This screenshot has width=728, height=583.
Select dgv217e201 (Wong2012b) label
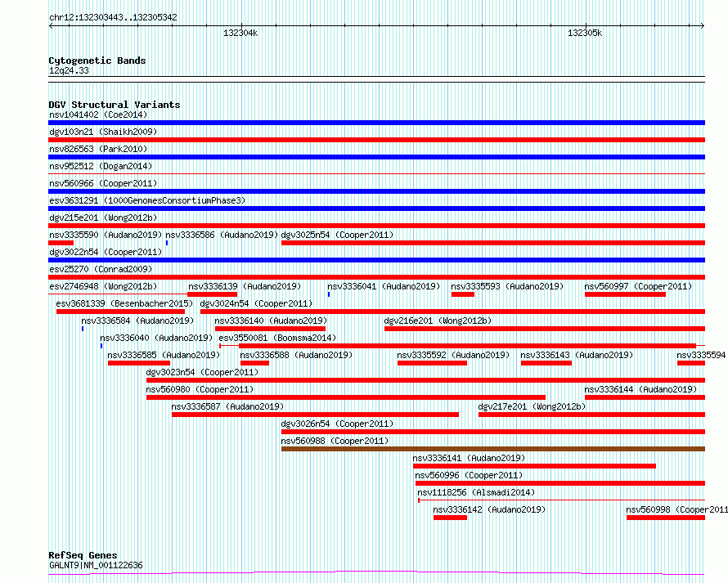click(x=532, y=406)
